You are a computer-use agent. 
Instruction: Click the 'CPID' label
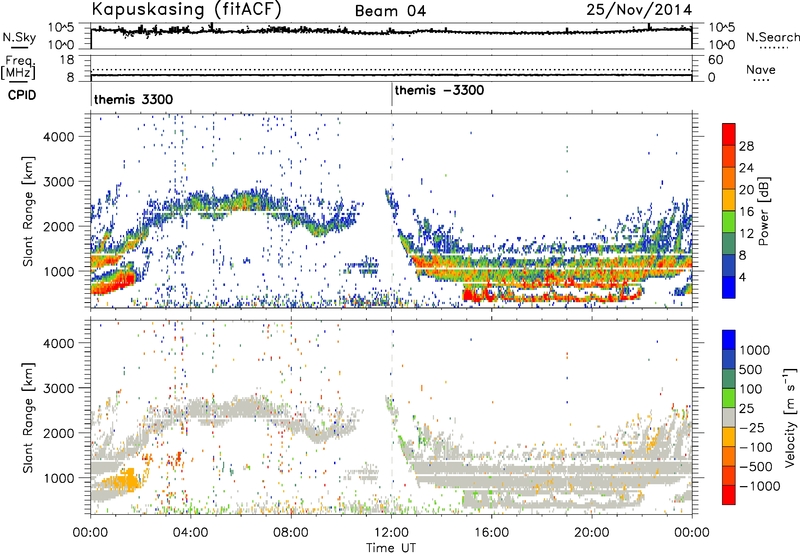[x=22, y=95]
